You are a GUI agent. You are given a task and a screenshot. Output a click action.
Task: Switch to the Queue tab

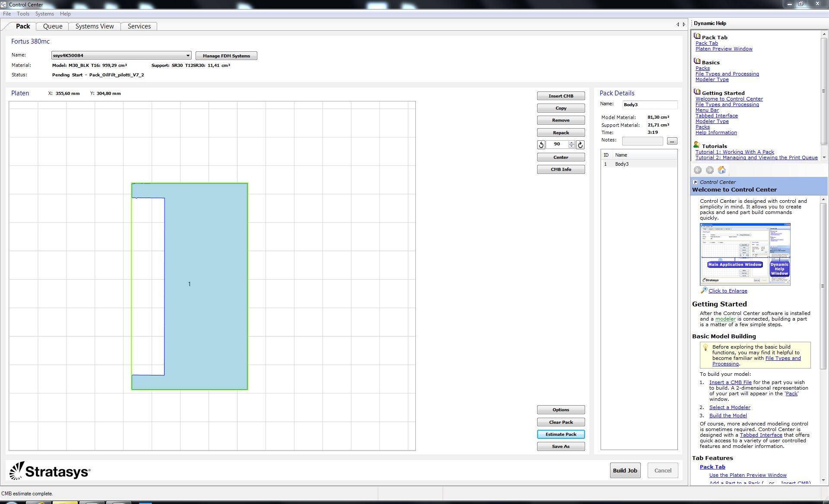point(53,26)
